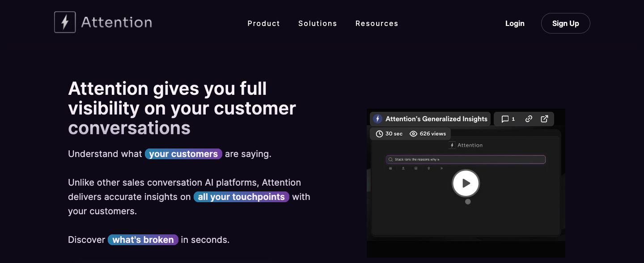This screenshot has width=644, height=263.
Task: Click the "what's broken" highlighted pill
Action: click(143, 240)
